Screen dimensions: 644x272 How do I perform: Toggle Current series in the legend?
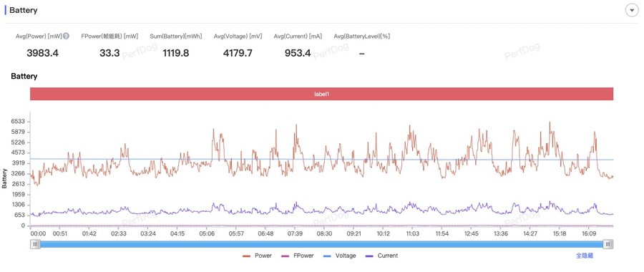pyautogui.click(x=381, y=256)
